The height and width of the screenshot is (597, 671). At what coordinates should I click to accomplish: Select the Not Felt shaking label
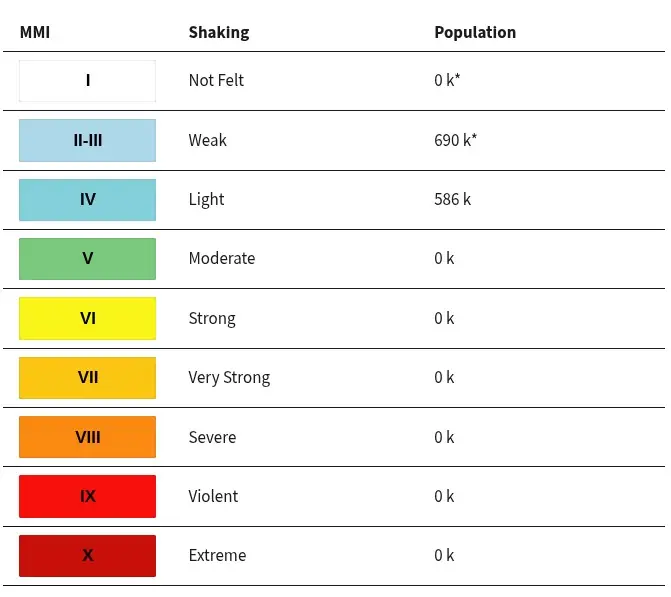(x=216, y=80)
